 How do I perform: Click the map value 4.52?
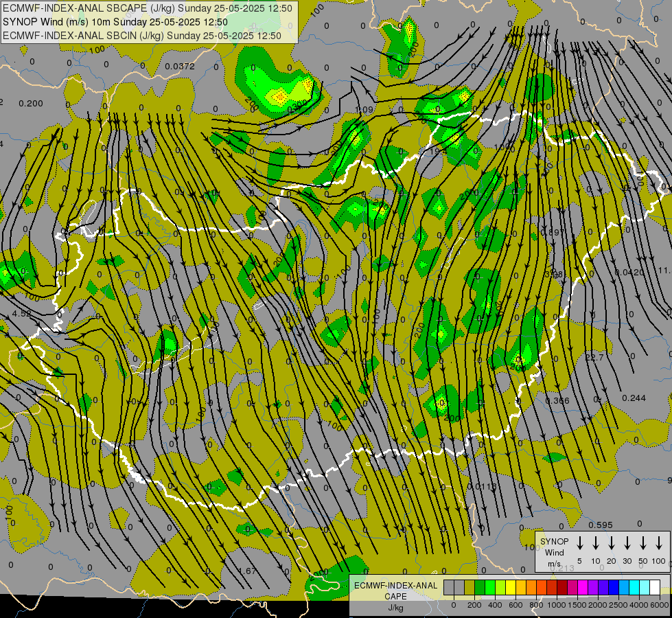21,314
